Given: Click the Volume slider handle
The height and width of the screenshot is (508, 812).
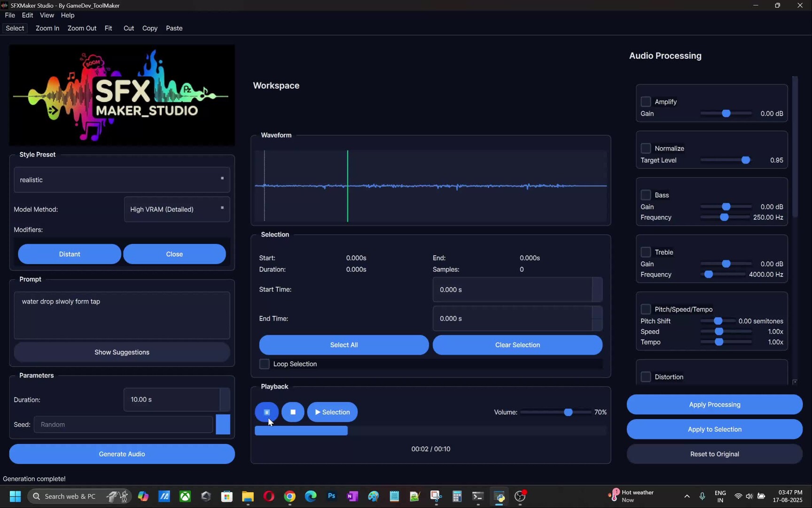Looking at the screenshot, I should coord(568,412).
